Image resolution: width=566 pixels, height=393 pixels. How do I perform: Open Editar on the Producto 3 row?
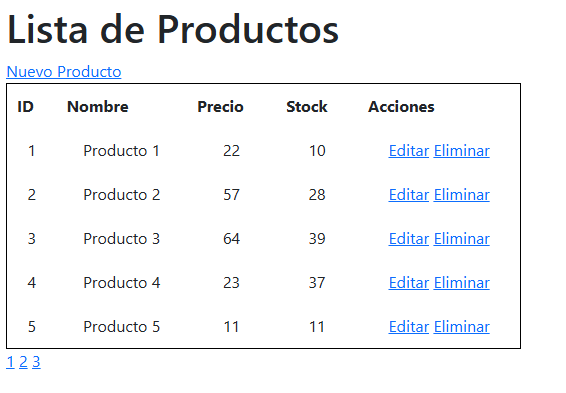(x=409, y=239)
